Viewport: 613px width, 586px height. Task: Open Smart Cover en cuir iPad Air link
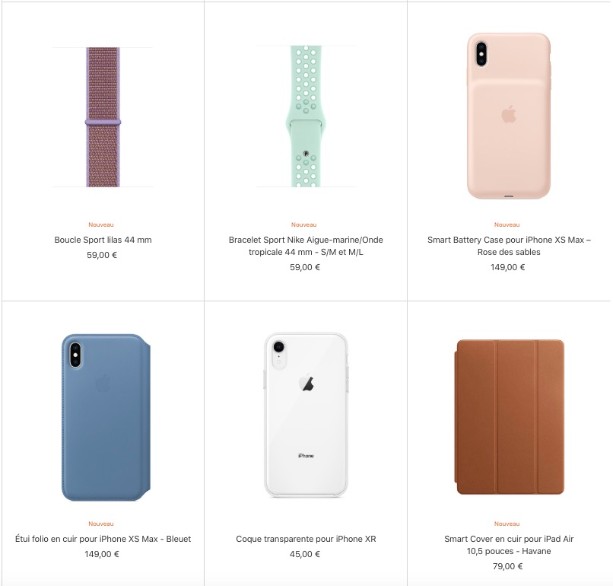(509, 545)
